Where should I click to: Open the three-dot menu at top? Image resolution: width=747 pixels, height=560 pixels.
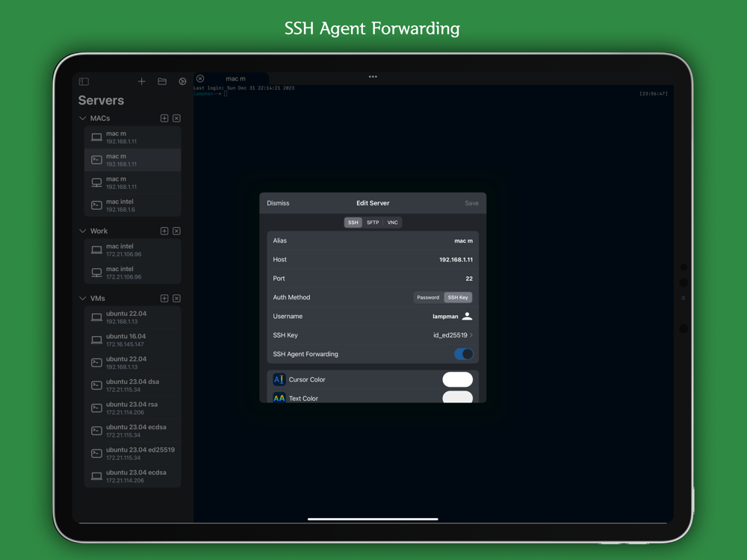pos(373,76)
